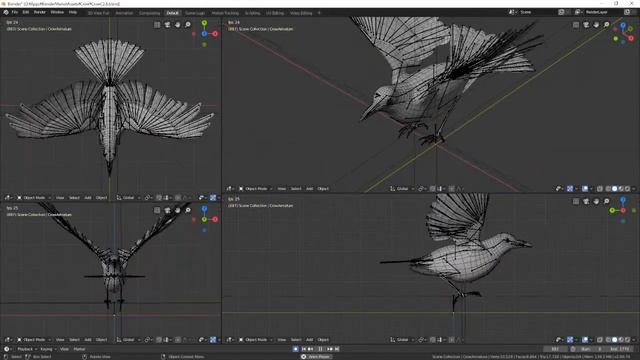
Task: Click the current frame number field
Action: pyautogui.click(x=555, y=349)
